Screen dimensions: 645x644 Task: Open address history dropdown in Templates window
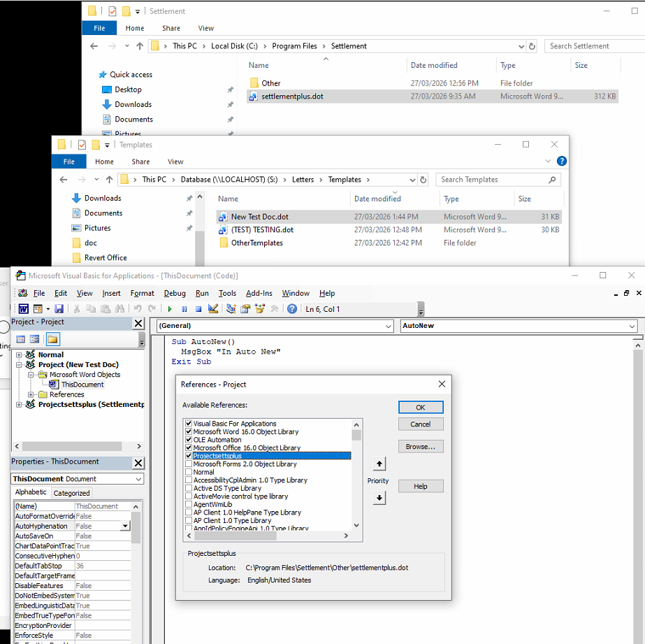tap(412, 180)
